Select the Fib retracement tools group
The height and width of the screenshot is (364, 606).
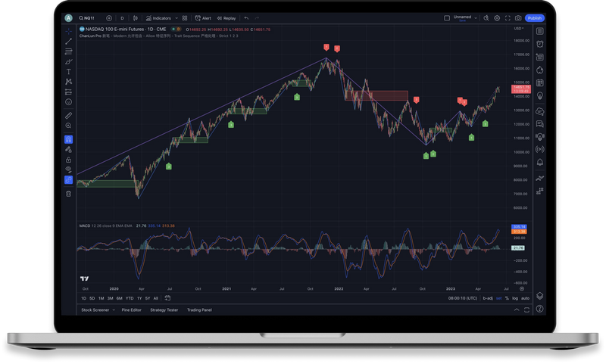tap(68, 51)
